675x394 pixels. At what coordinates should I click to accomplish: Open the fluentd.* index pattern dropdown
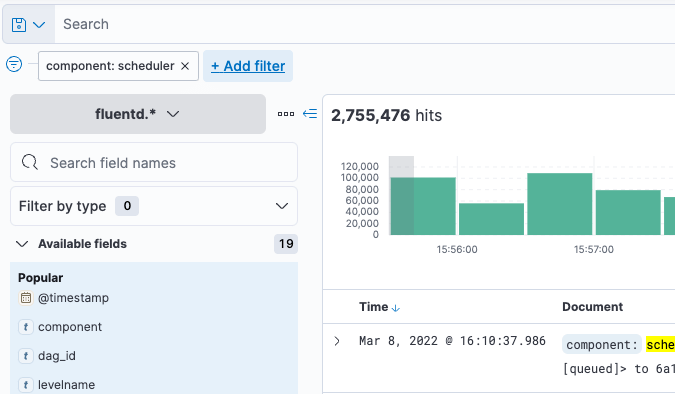coord(138,114)
